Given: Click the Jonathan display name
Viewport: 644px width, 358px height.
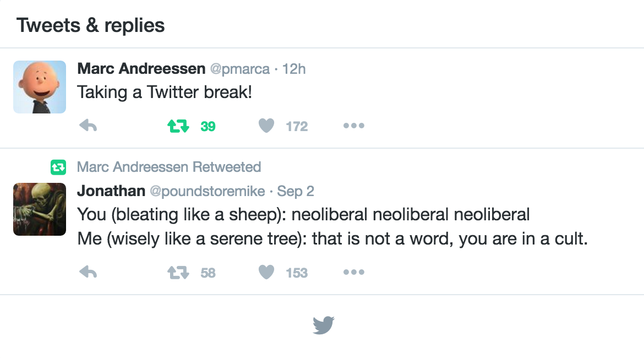Looking at the screenshot, I should coord(111,191).
